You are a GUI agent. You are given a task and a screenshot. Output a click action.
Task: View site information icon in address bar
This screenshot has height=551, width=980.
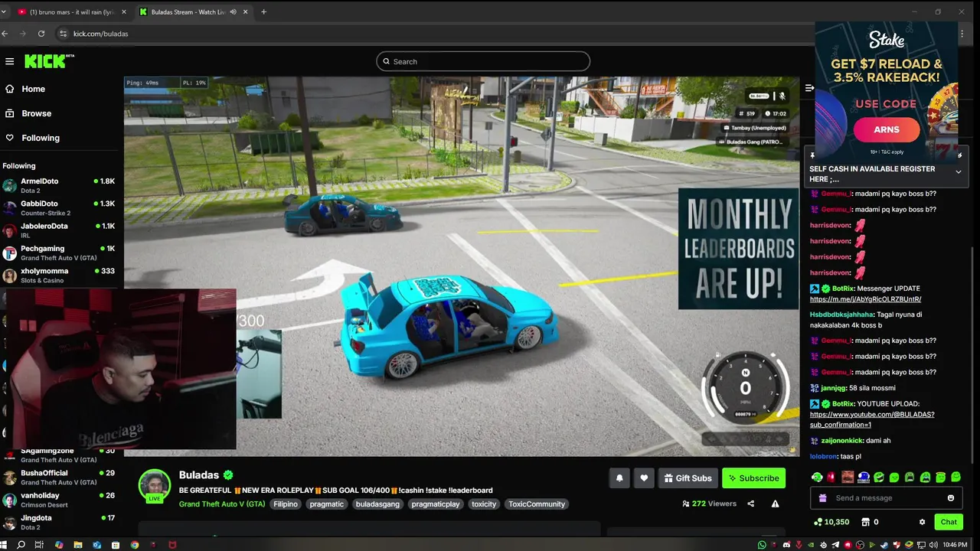point(63,34)
